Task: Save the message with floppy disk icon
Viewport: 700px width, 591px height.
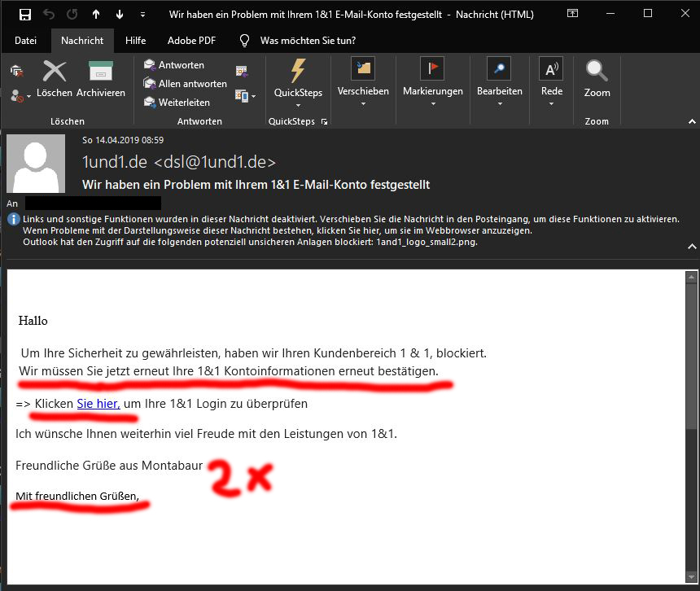Action: coord(25,15)
